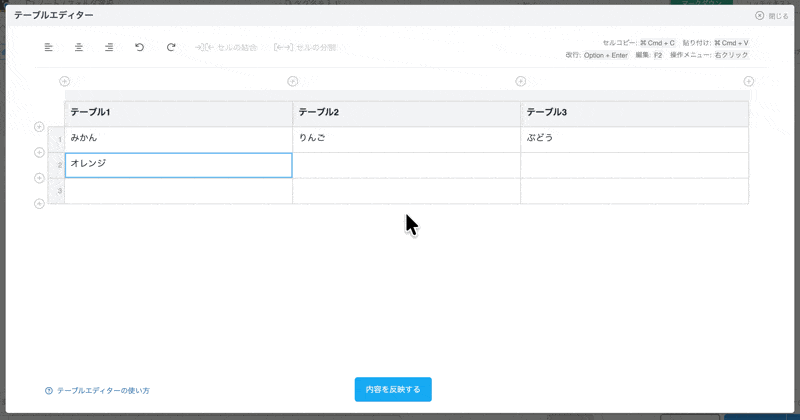Click the cell containing オレンジ
800x420 pixels.
tap(178, 165)
